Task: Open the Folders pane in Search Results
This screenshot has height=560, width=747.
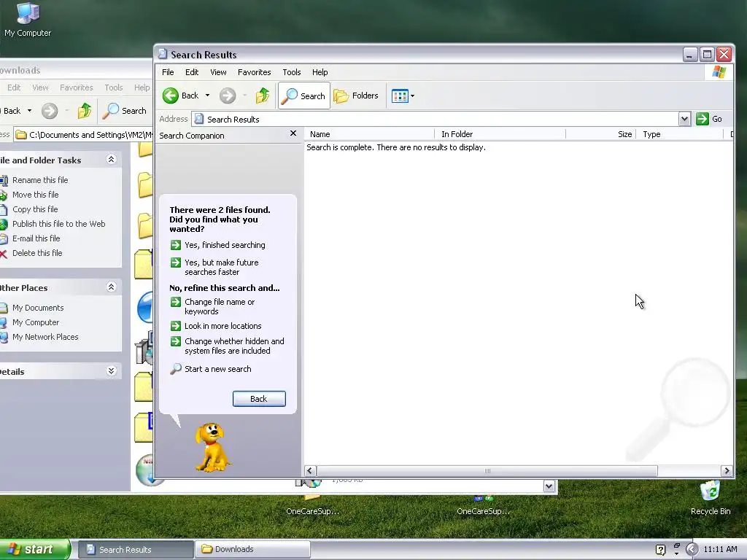Action: pyautogui.click(x=356, y=96)
